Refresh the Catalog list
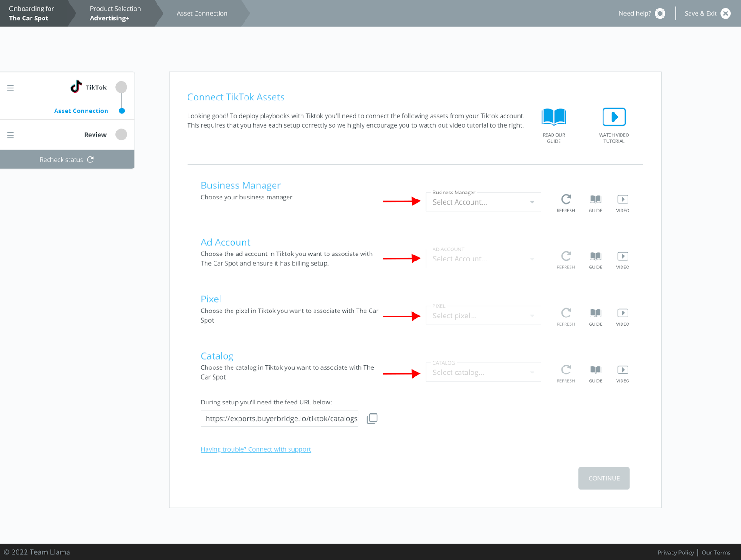The height and width of the screenshot is (560, 741). [566, 370]
